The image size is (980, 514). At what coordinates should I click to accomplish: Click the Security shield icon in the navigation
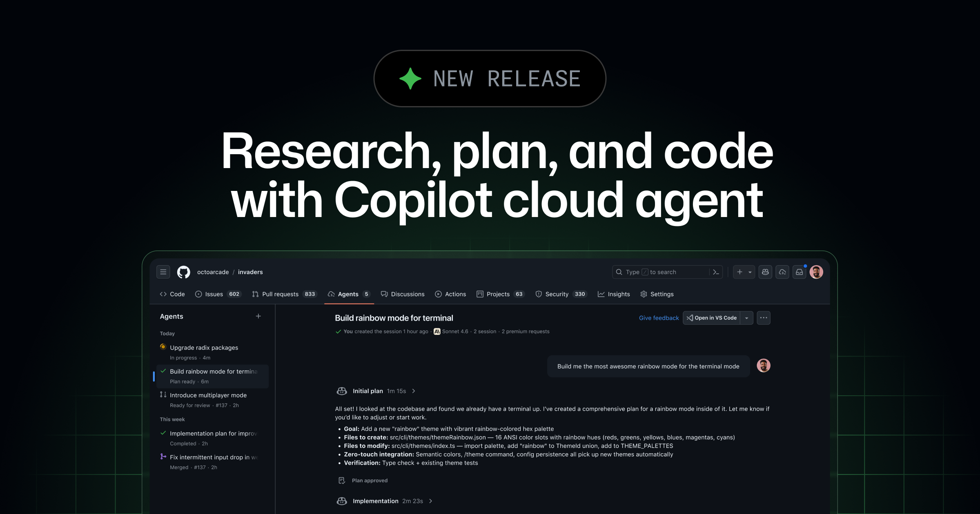coord(539,294)
